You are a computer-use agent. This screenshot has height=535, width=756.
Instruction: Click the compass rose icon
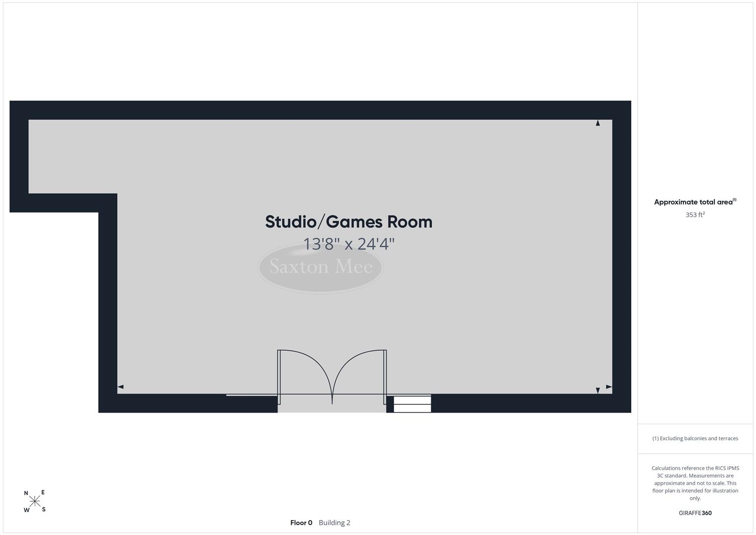(35, 501)
